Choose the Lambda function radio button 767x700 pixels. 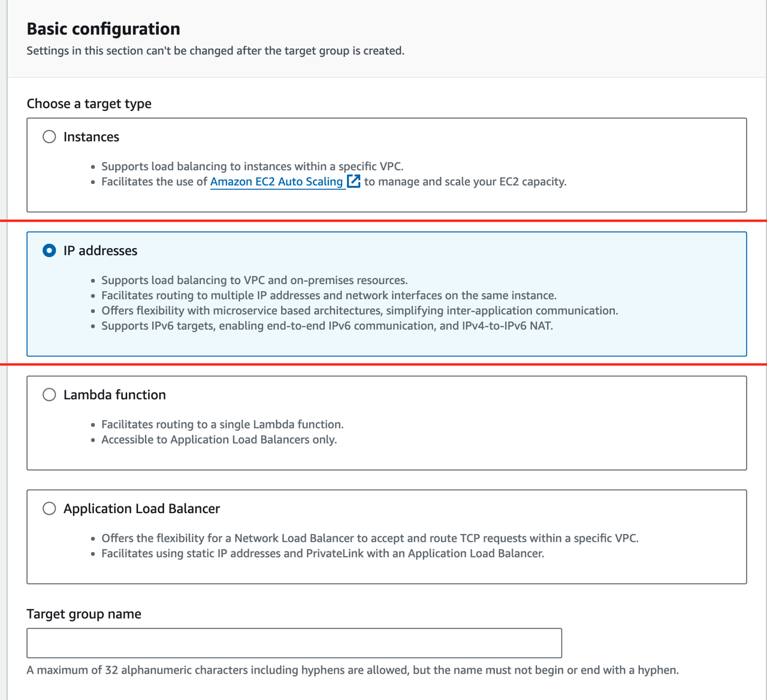(49, 394)
